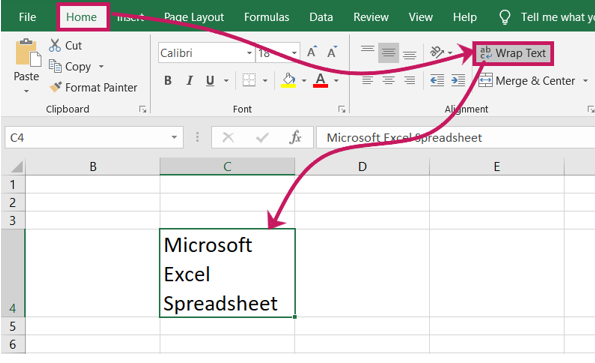This screenshot has width=595, height=363.
Task: Select column C header
Action: coord(227,167)
